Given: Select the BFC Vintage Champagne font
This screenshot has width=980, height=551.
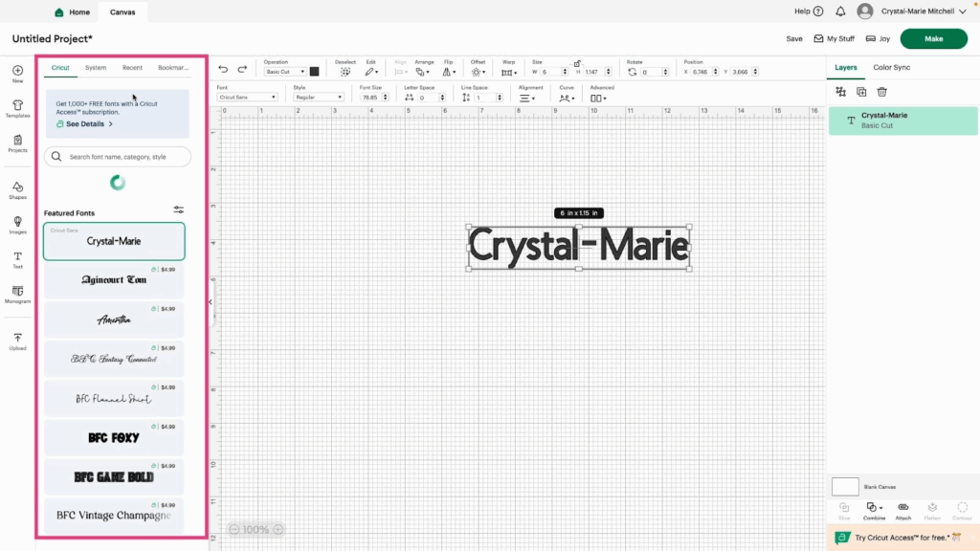Looking at the screenshot, I should click(x=114, y=516).
